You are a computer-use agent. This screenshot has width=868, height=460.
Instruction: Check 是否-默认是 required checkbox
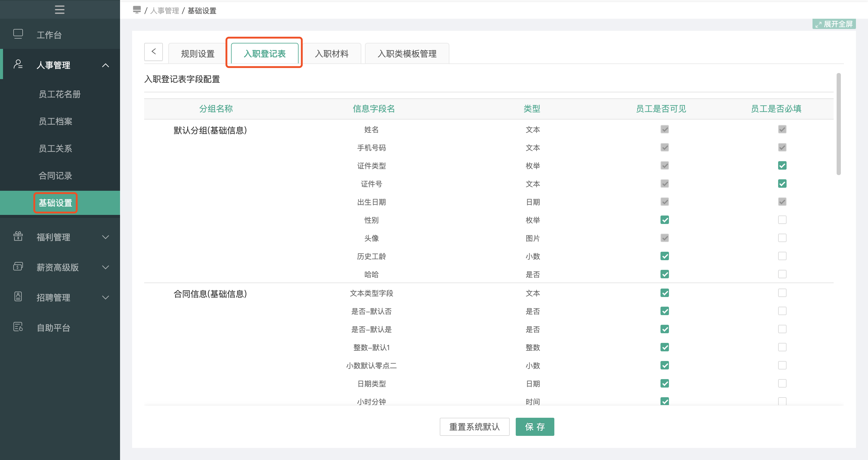click(782, 330)
